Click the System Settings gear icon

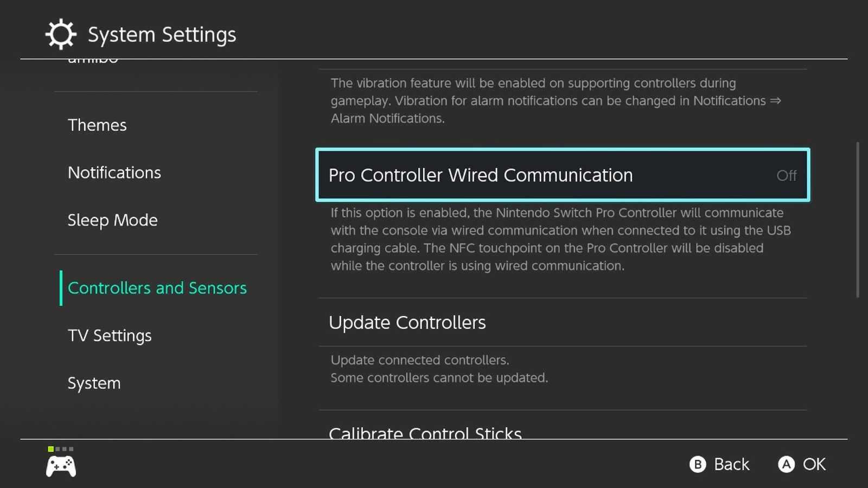(60, 34)
